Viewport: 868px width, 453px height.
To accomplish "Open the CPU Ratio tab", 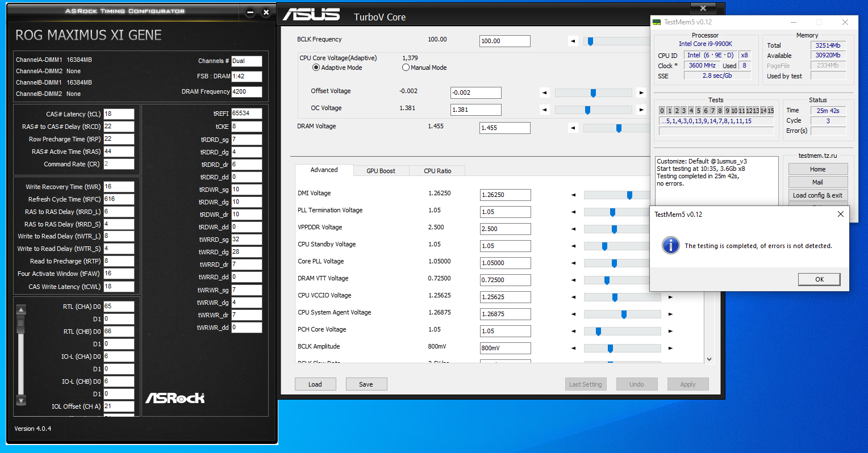I will click(x=437, y=171).
